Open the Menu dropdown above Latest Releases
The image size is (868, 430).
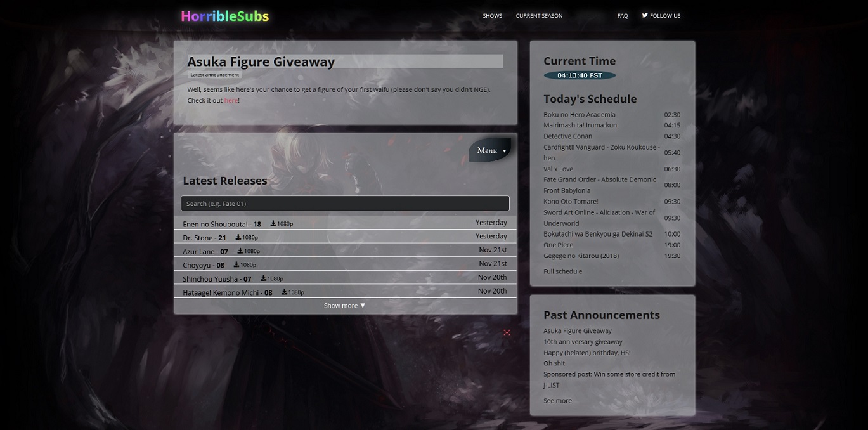click(x=489, y=150)
